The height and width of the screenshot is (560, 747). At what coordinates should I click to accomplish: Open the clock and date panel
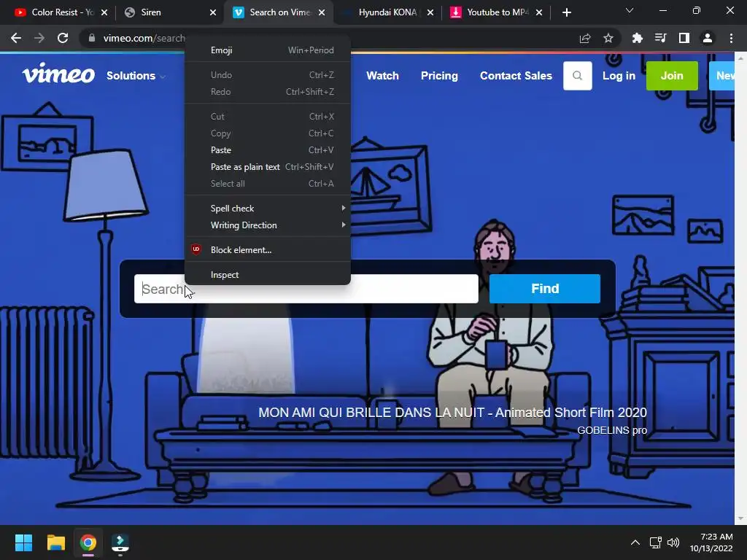(x=711, y=542)
